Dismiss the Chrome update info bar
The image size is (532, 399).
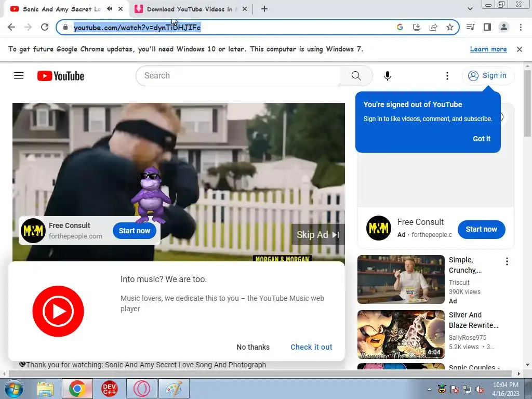coord(520,49)
